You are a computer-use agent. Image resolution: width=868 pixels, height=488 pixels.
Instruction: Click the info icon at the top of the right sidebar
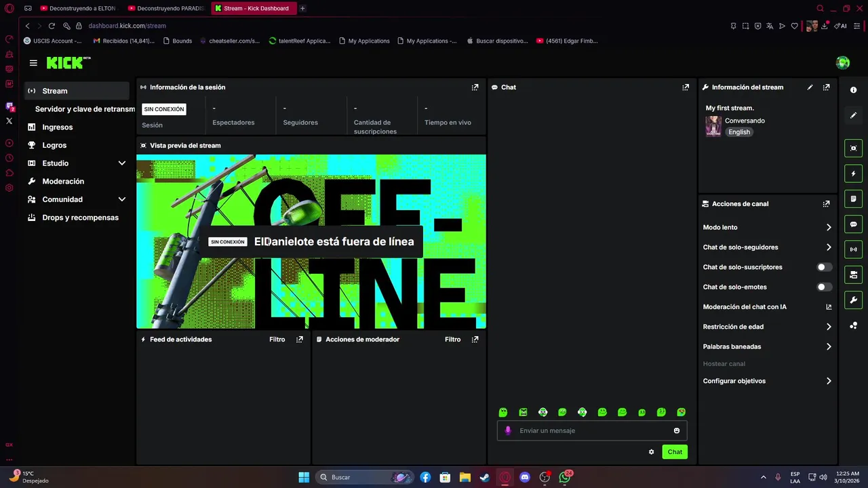pos(853,90)
